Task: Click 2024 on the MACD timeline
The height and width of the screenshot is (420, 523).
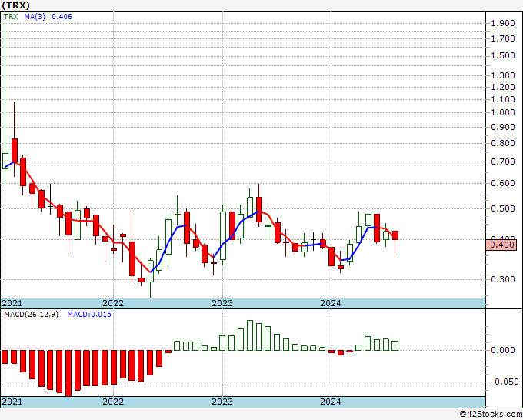Action: point(331,402)
